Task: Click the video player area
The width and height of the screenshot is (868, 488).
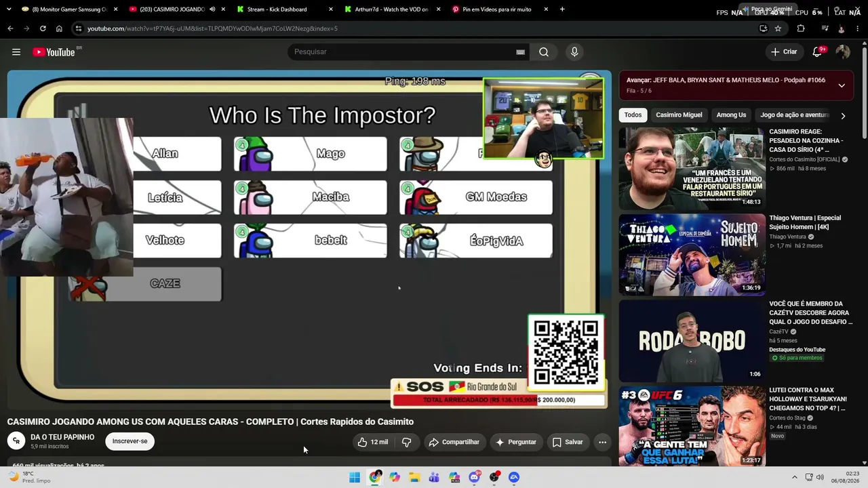Action: coord(309,239)
